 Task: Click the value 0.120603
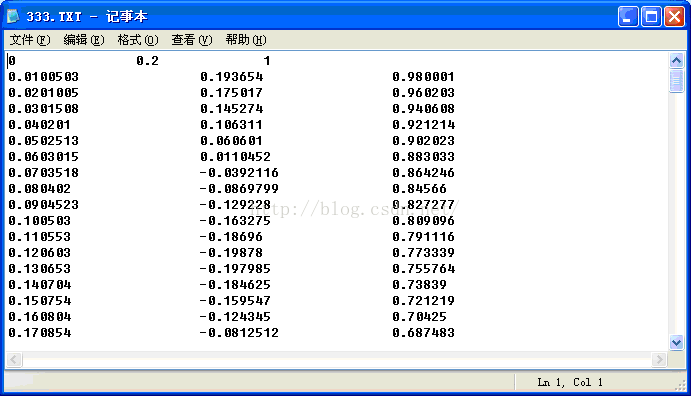tap(40, 252)
